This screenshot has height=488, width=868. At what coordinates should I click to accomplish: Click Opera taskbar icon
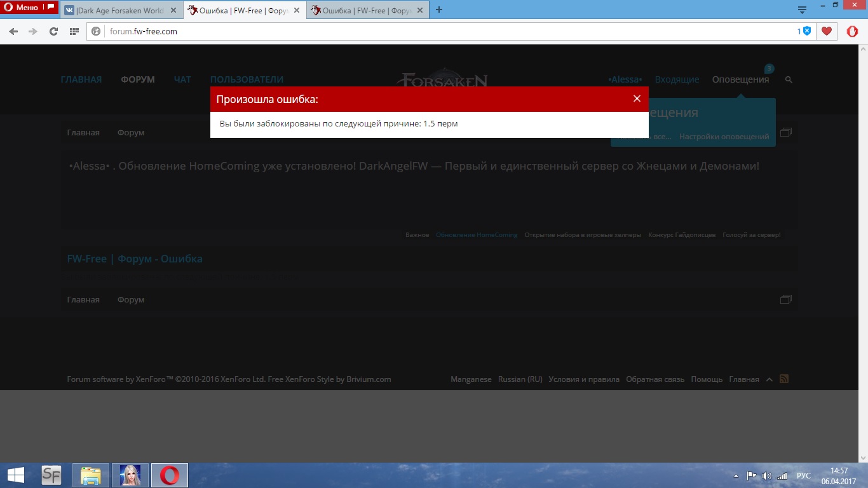click(x=169, y=475)
